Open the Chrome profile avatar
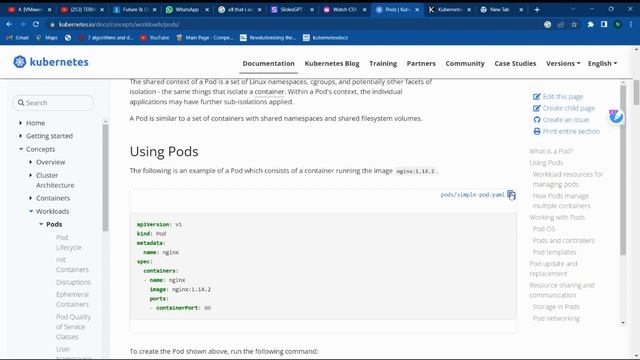The height and width of the screenshot is (360, 640). [x=618, y=24]
